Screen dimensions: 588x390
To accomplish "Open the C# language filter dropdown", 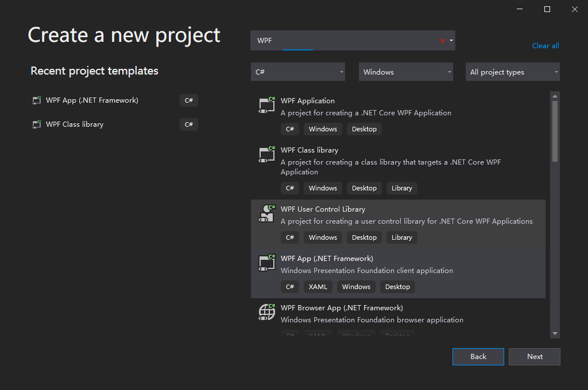I will click(297, 72).
